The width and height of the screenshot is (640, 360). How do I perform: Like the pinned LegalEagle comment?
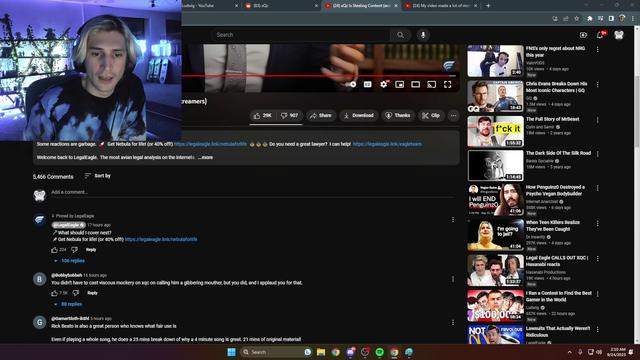(54, 250)
